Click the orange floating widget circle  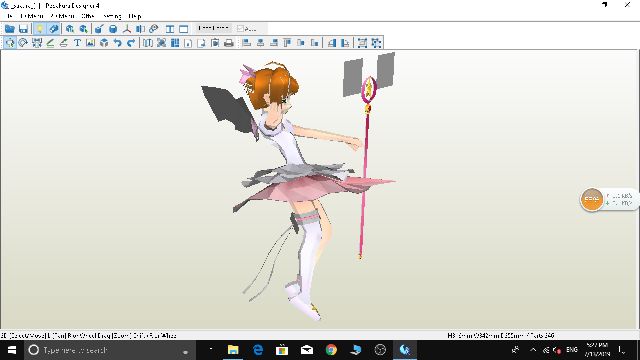(x=591, y=199)
